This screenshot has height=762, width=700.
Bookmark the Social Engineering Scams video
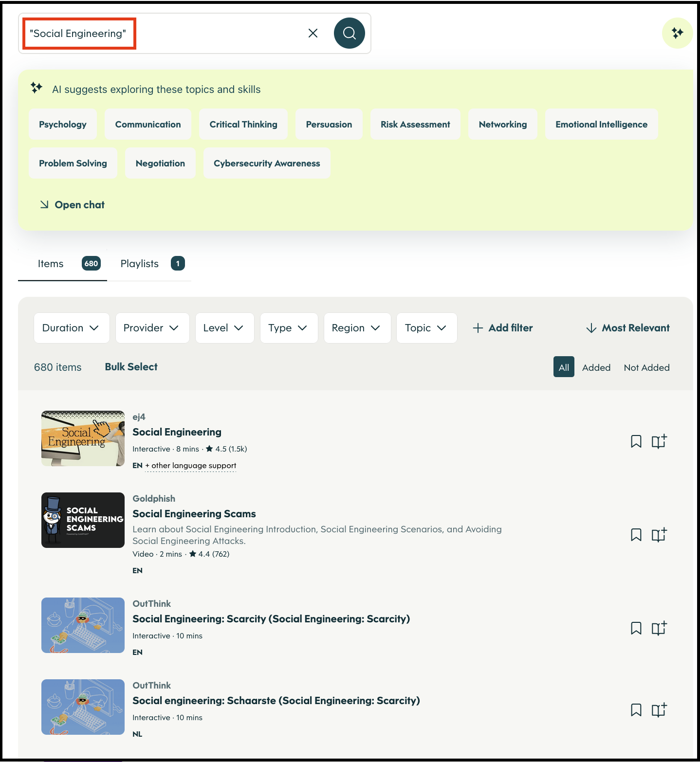(x=636, y=535)
